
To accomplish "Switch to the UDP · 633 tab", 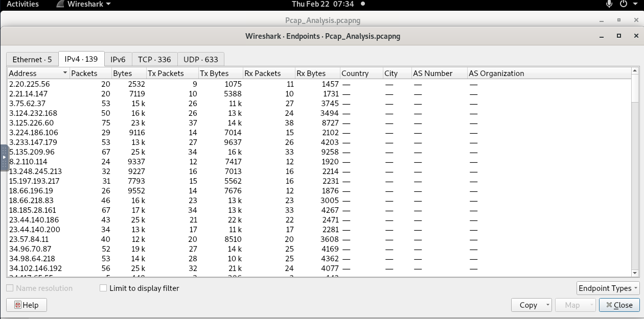I will (x=200, y=59).
